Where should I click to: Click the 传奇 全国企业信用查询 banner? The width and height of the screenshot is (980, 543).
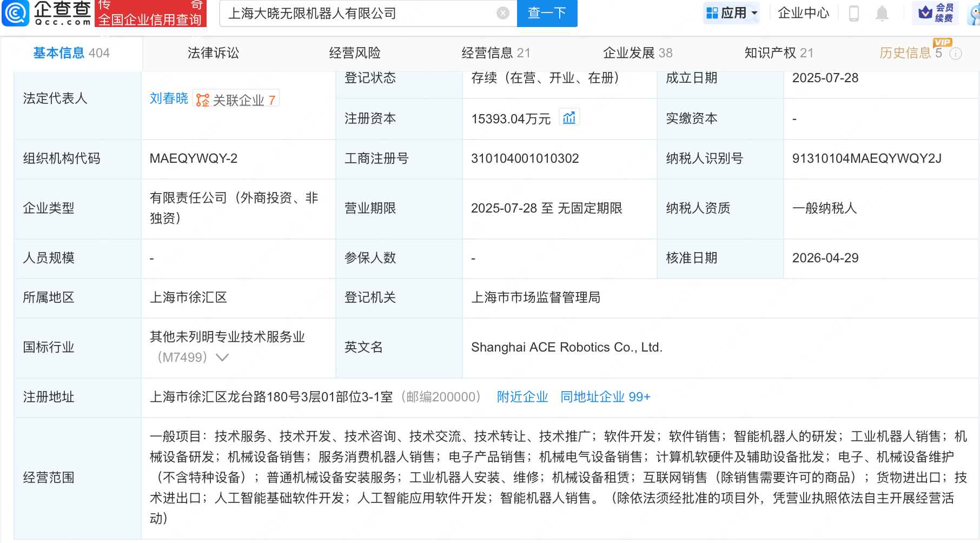coord(150,13)
